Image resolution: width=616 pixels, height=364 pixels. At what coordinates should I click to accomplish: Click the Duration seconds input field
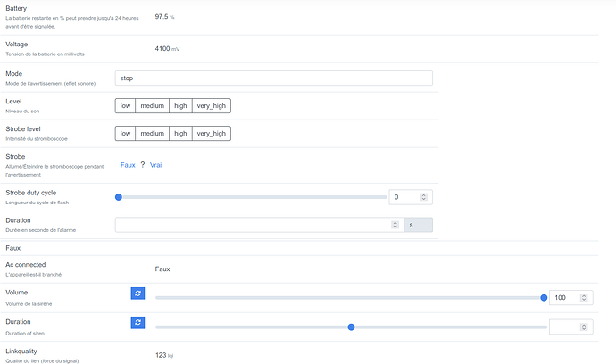pos(259,225)
